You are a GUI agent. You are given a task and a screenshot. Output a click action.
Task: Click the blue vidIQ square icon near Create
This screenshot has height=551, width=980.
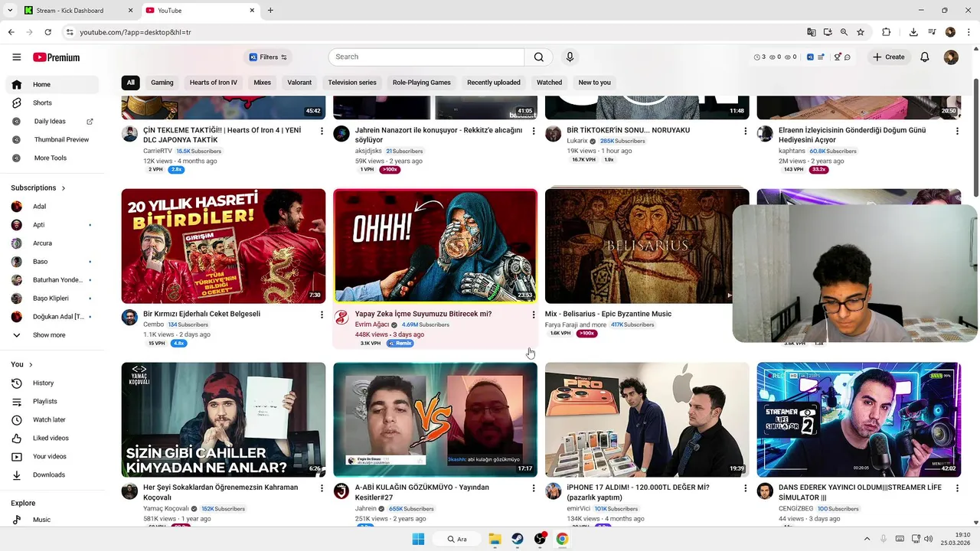810,57
